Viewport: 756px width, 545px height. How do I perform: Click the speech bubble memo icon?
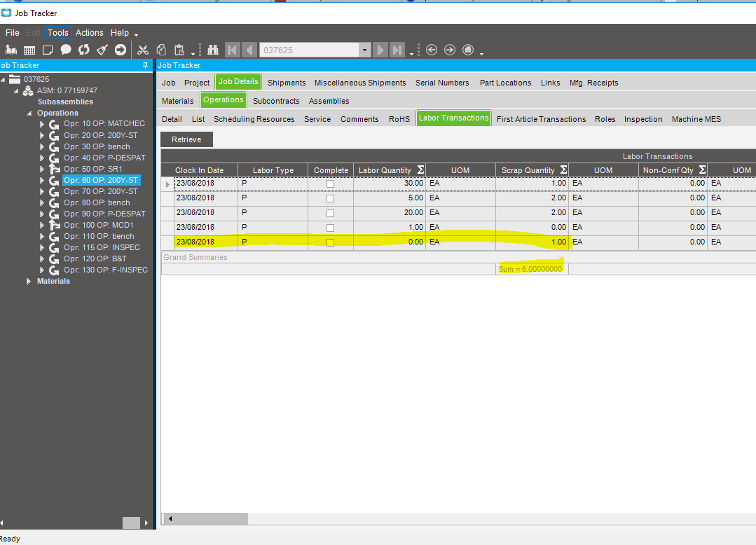[66, 50]
